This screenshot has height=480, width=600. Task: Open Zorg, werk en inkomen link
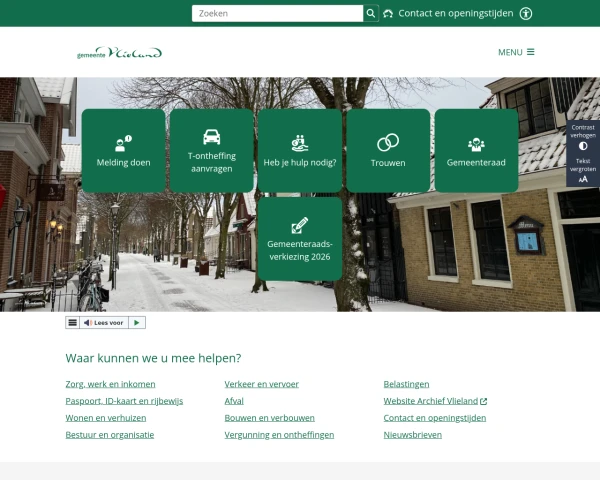(x=111, y=384)
